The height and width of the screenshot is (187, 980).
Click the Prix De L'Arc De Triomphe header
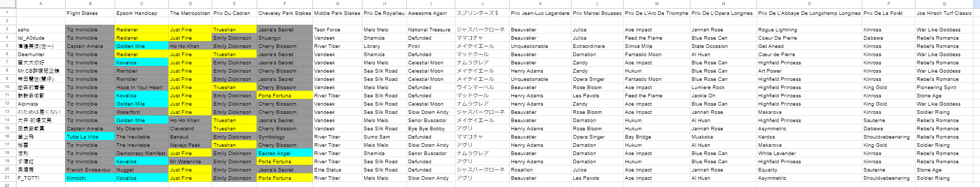coord(656,13)
